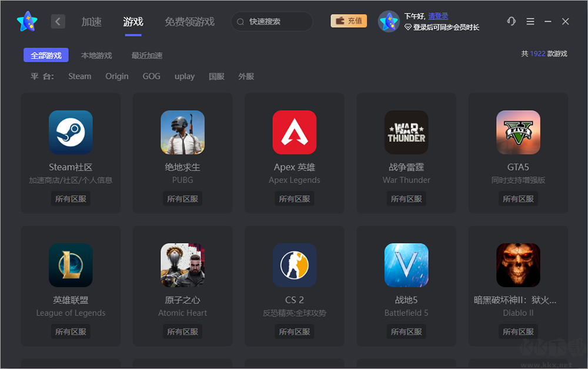The image size is (588, 369).
Task: Filter by uplay platform
Action: 185,76
